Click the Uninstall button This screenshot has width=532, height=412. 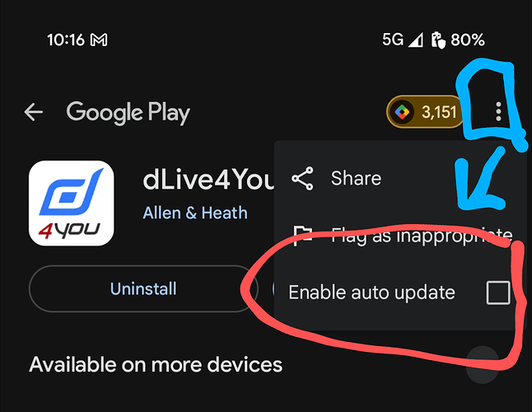click(143, 288)
